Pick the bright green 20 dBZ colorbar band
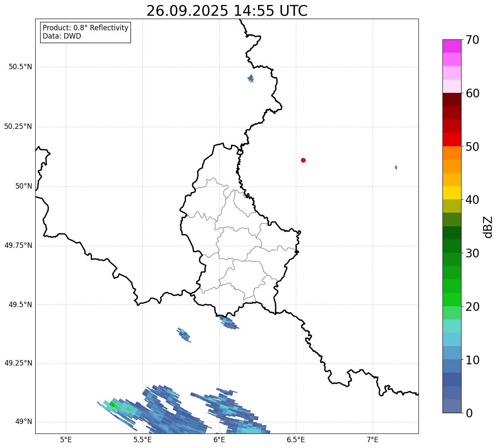Viewport: 498px width, 448px height. coord(452,300)
